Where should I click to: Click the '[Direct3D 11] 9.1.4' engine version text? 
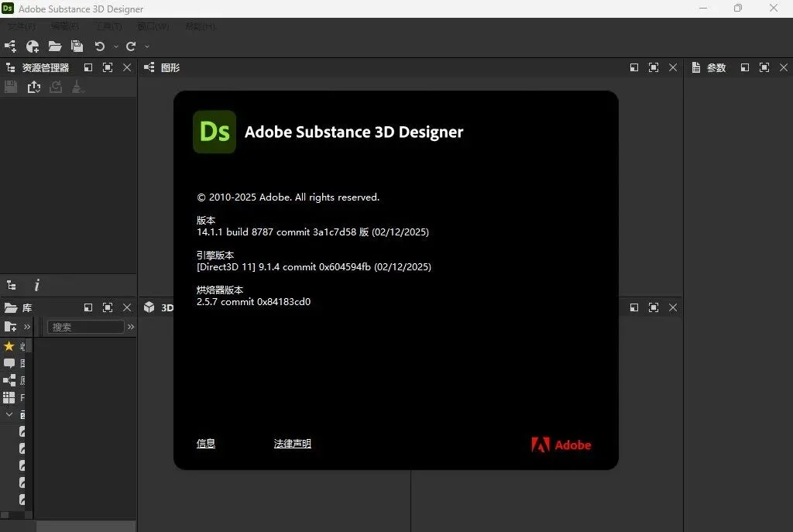(314, 267)
